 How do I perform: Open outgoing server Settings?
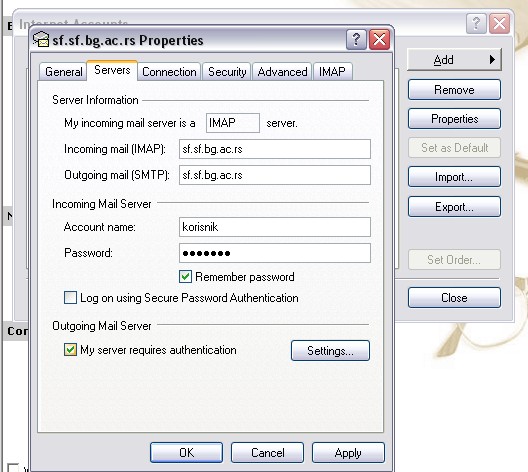(330, 351)
